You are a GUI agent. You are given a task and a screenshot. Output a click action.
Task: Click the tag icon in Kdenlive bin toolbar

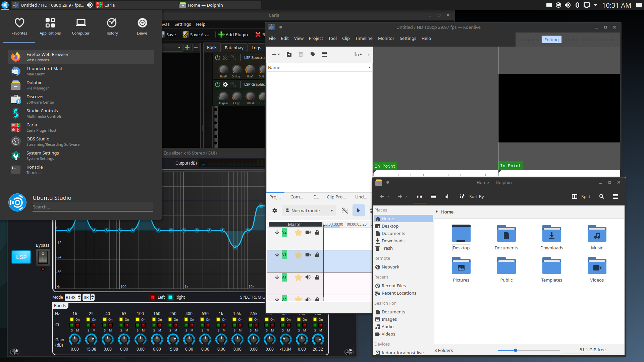coord(313,54)
